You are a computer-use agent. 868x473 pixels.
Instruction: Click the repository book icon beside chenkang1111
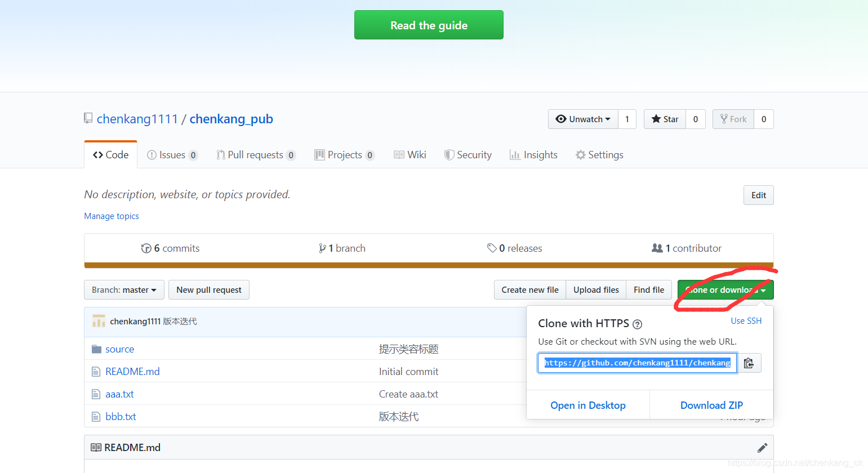pos(88,118)
